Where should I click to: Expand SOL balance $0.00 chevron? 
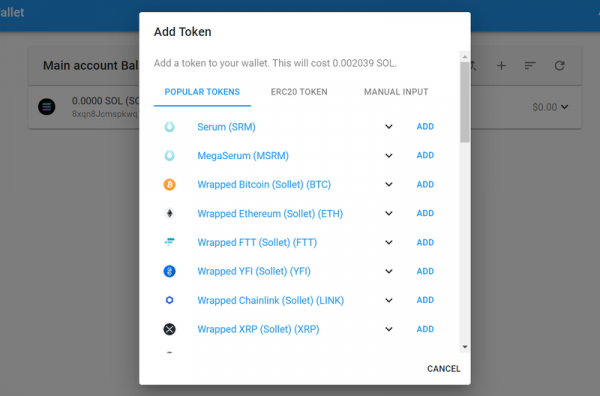564,107
